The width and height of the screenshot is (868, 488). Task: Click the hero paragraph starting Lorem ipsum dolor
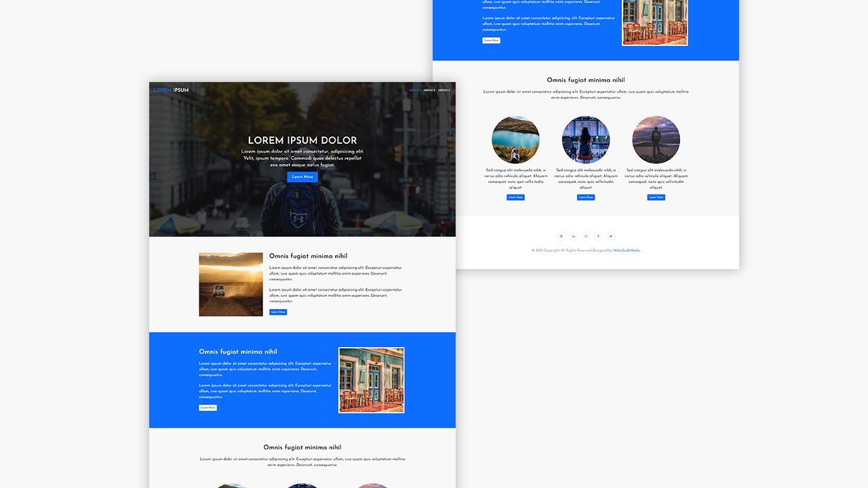pyautogui.click(x=302, y=158)
